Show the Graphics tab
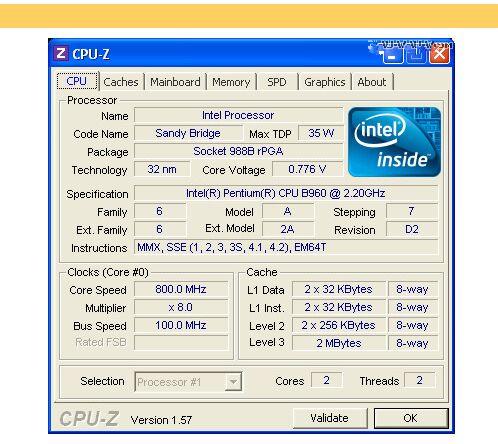The image size is (498, 444). tap(325, 82)
